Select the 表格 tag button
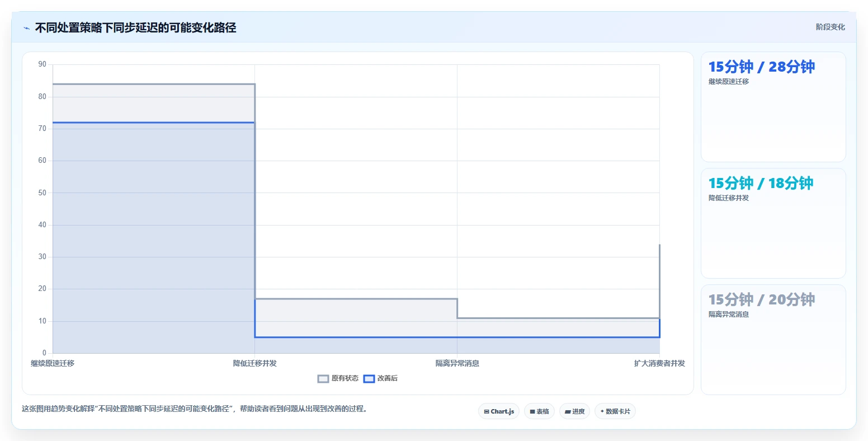This screenshot has height=441, width=868. click(539, 411)
